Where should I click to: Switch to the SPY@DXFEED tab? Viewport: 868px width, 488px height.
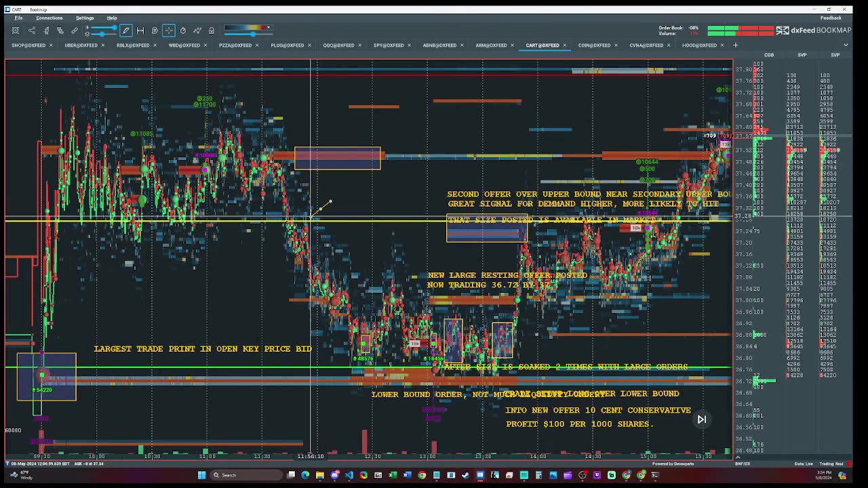(x=389, y=45)
